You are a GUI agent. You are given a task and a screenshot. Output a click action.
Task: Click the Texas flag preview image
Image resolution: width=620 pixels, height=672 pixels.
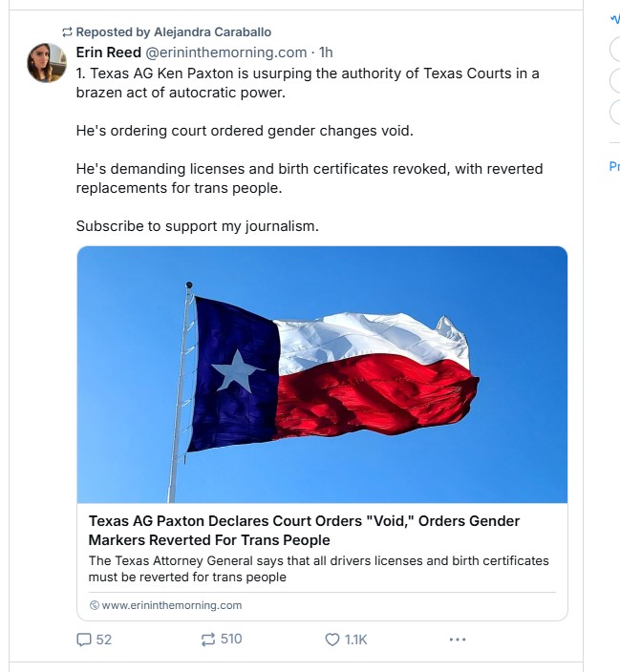pyautogui.click(x=322, y=374)
